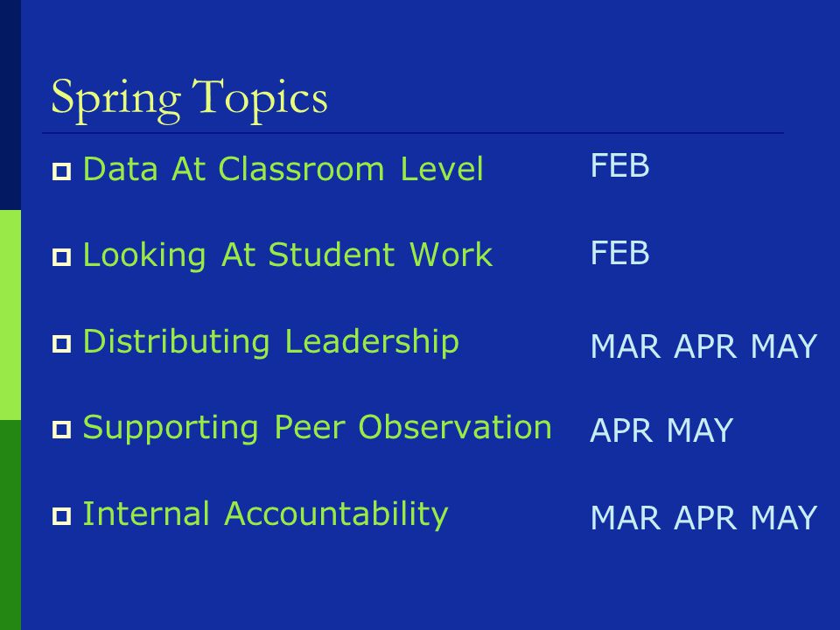Click the dark navy sidebar block

(10, 105)
